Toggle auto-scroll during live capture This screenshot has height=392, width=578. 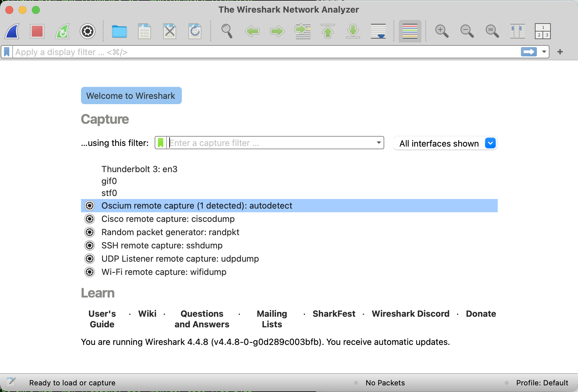click(378, 31)
